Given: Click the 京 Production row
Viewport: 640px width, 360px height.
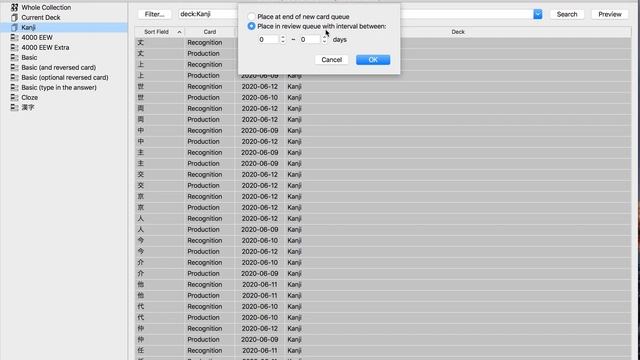Looking at the screenshot, I should 383,207.
